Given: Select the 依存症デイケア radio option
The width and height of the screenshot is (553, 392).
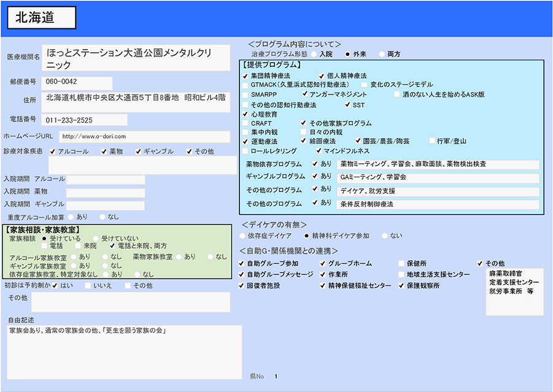Looking at the screenshot, I should click(242, 236).
